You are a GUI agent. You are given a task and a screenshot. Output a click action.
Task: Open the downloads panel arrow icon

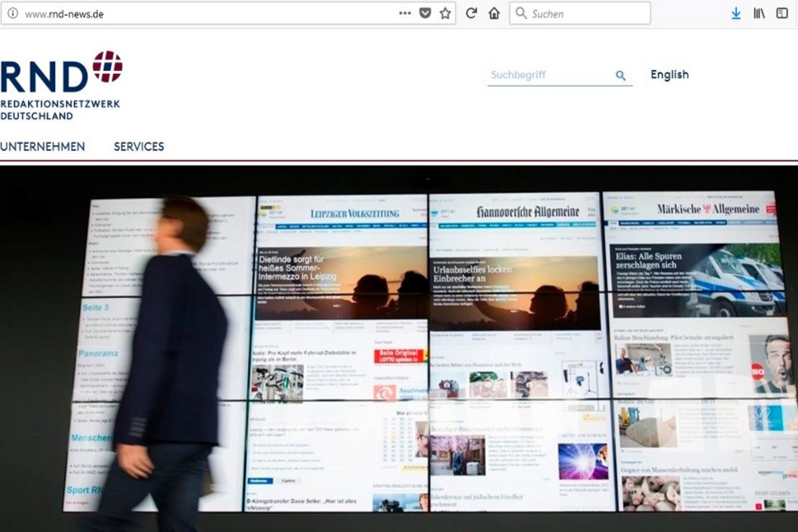[x=736, y=13]
